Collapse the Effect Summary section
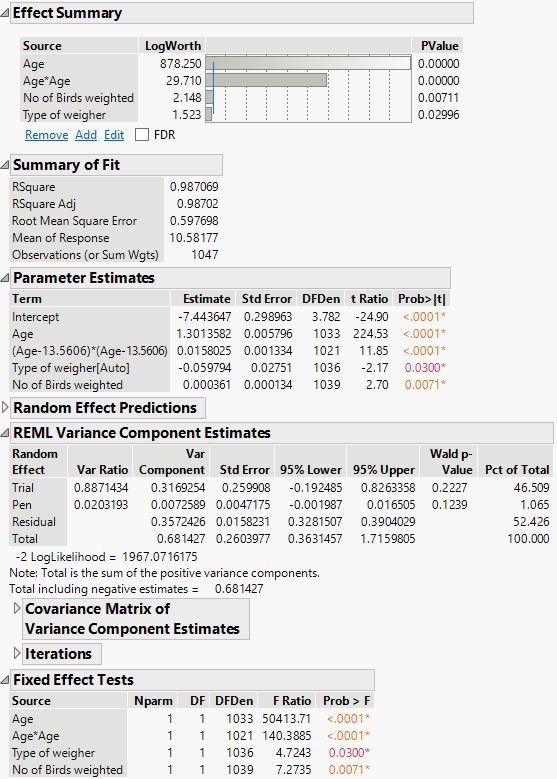The width and height of the screenshot is (557, 779). coord(4,13)
